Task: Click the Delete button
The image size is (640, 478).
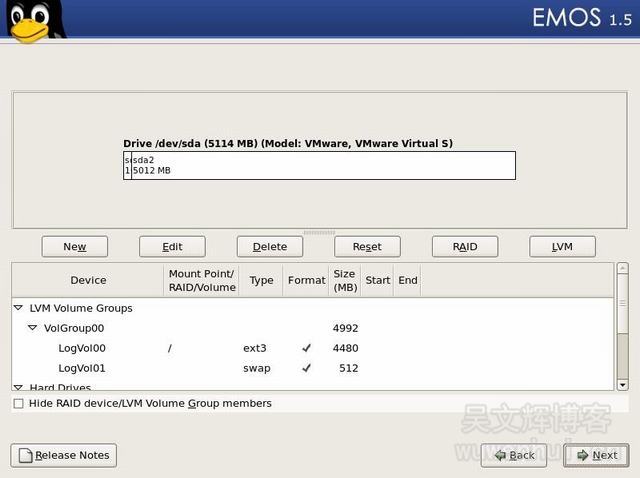Action: (x=269, y=246)
